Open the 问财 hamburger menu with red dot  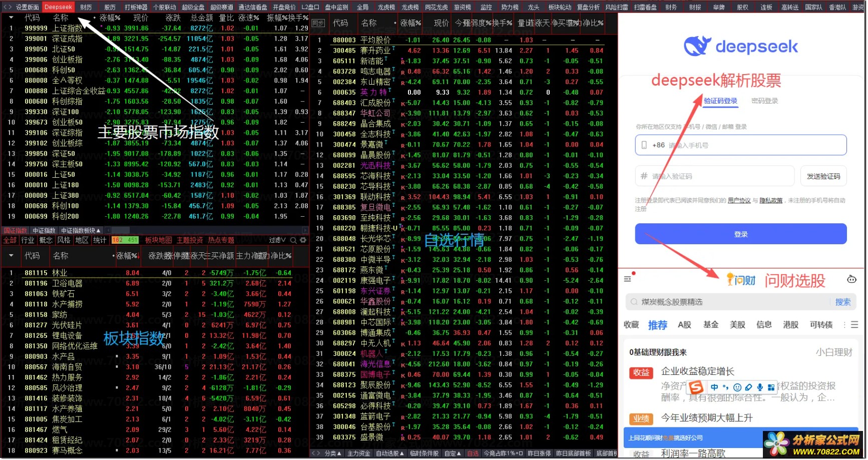click(x=628, y=278)
